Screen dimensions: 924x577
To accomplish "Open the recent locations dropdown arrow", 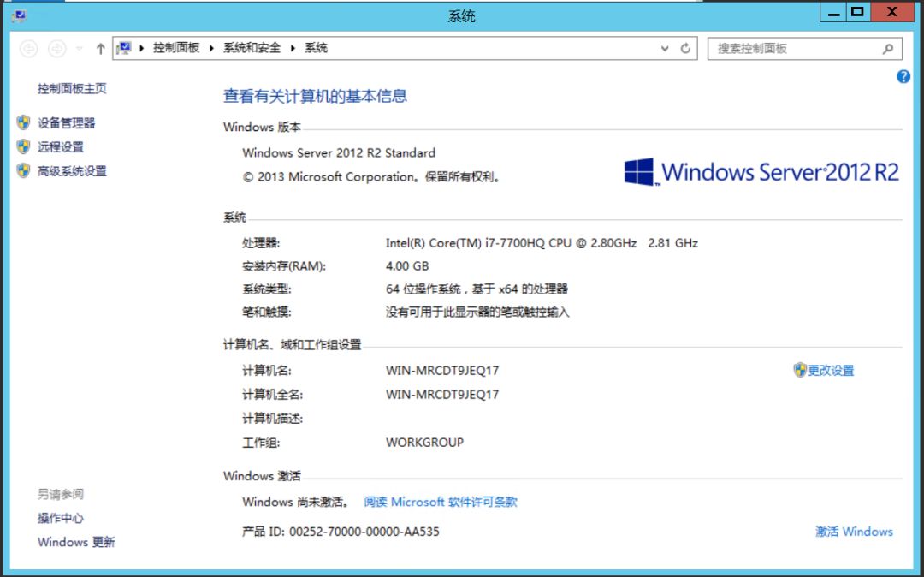I will pyautogui.click(x=79, y=48).
